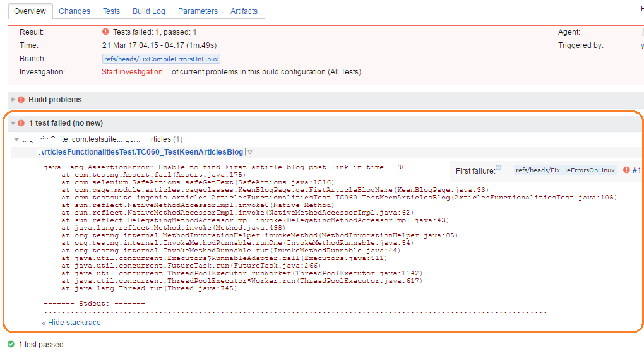This screenshot has width=644, height=356.
Task: Click the Build problems error icon
Action: coord(21,100)
